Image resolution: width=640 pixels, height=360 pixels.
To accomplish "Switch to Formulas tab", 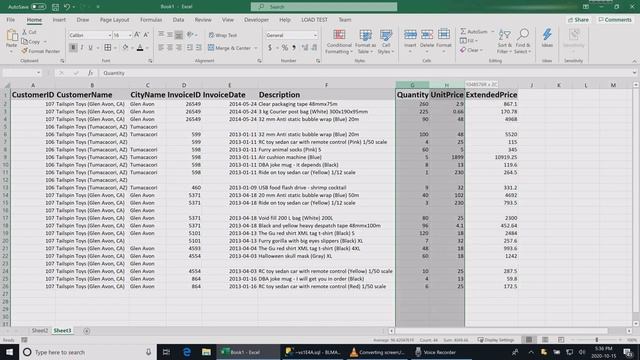I will (x=151, y=20).
